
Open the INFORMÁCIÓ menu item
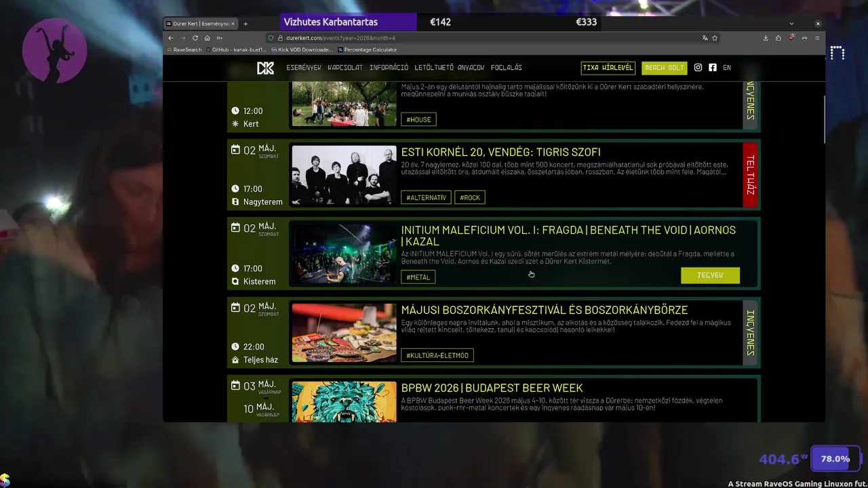point(389,68)
